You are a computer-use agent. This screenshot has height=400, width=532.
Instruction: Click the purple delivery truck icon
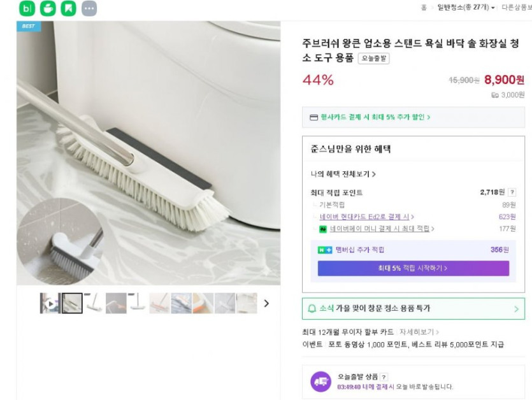320,382
